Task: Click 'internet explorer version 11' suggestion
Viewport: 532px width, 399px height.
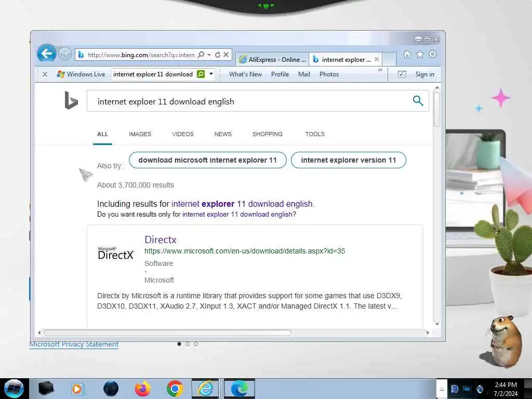Action: (x=349, y=160)
